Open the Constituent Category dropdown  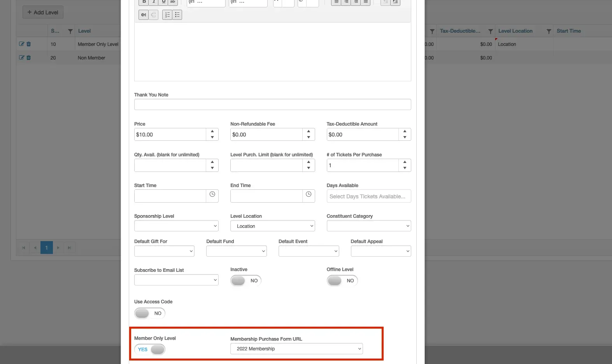point(369,226)
